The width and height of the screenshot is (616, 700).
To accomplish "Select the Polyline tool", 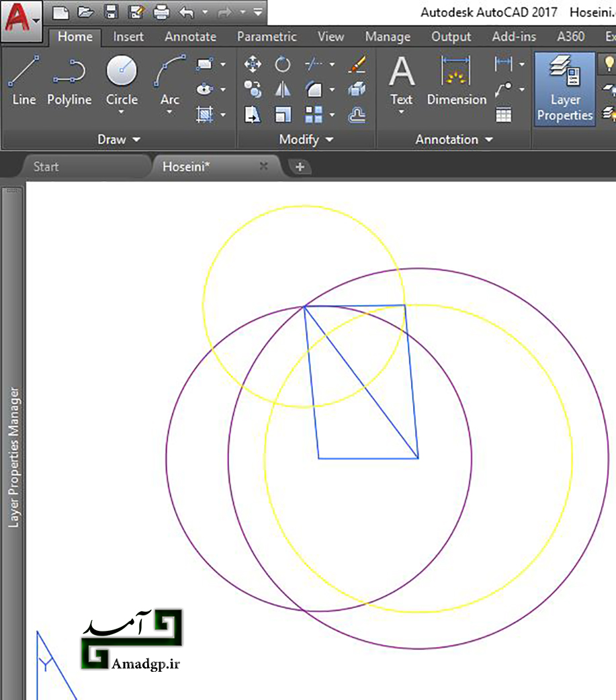I will click(x=69, y=81).
